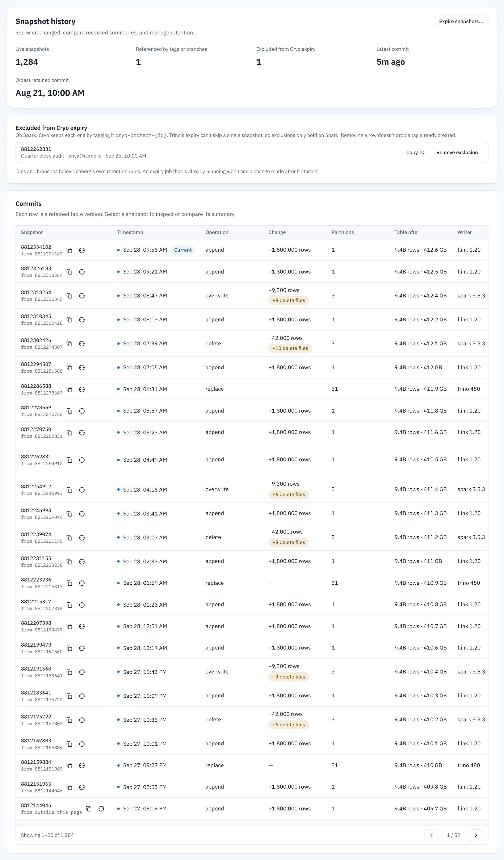Click crosshair icon for snapshot 8812223236
Screen dimensions: 504x860
[x=82, y=583]
